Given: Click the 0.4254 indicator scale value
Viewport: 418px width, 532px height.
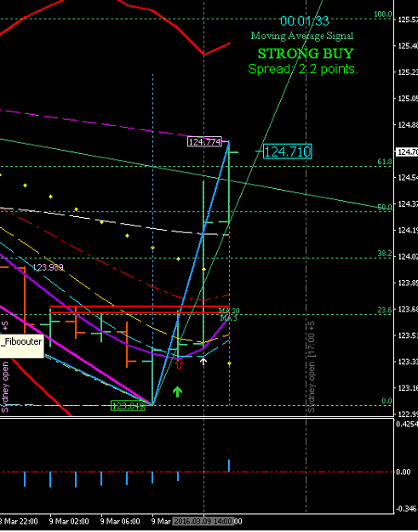Looking at the screenshot, I should [407, 424].
